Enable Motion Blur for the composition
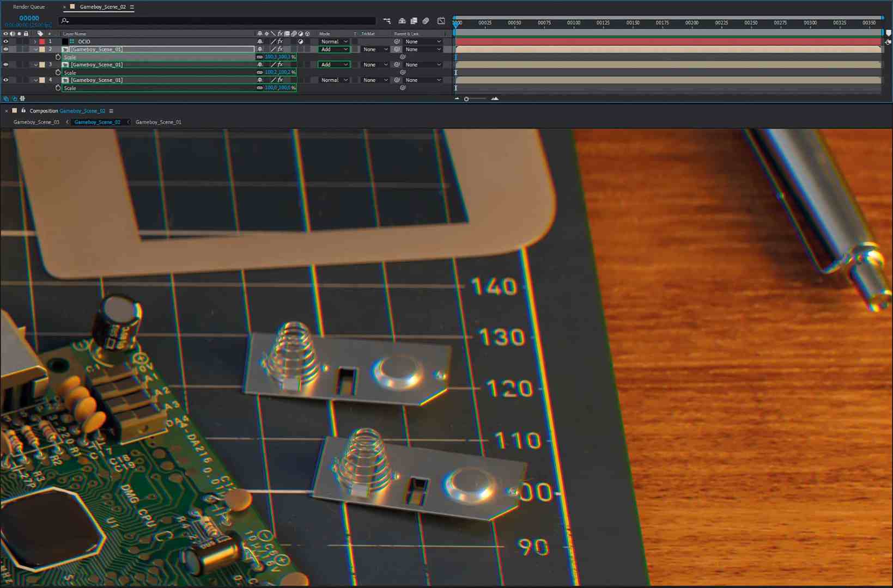893x588 pixels. pos(427,21)
